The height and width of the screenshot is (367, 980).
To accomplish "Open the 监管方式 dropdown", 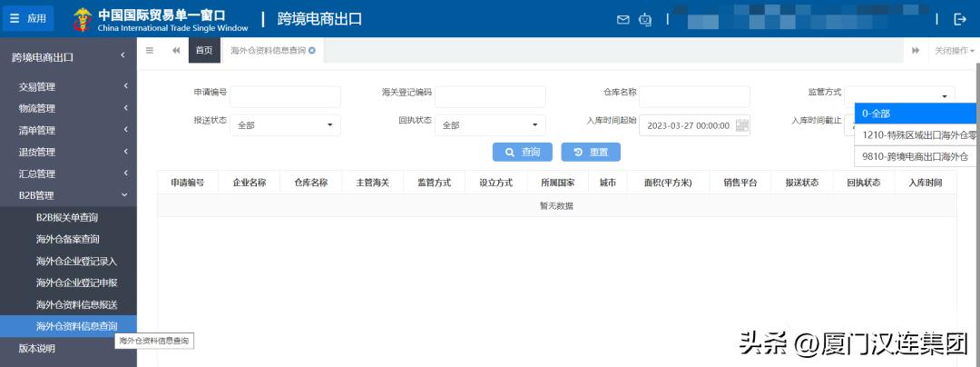I will click(899, 95).
